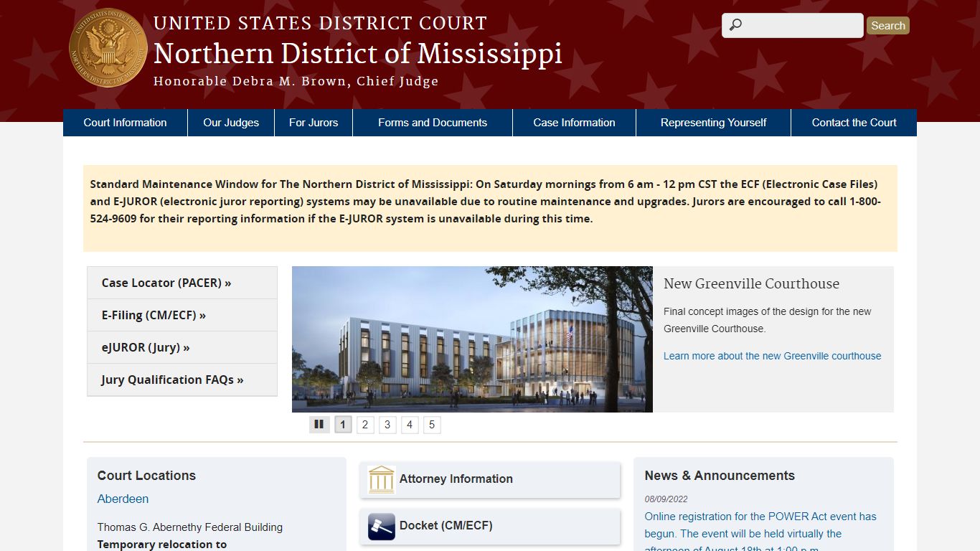Click Learn more about new Greenville courthouse
Screen dimensions: 980x551
pos(772,356)
